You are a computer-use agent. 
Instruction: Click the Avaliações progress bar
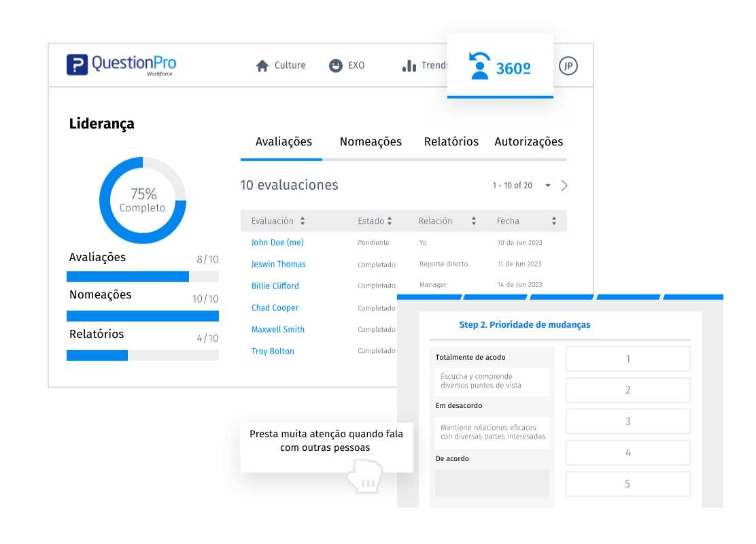click(x=142, y=277)
